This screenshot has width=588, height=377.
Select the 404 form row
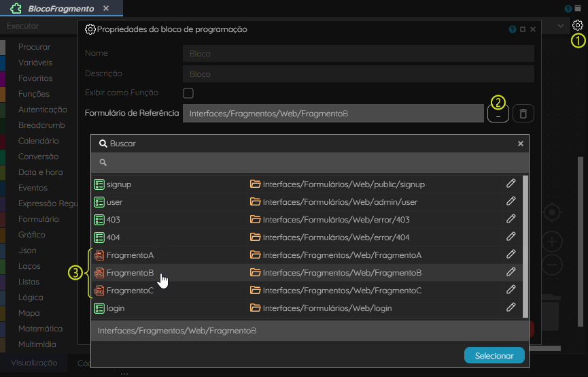click(x=307, y=237)
